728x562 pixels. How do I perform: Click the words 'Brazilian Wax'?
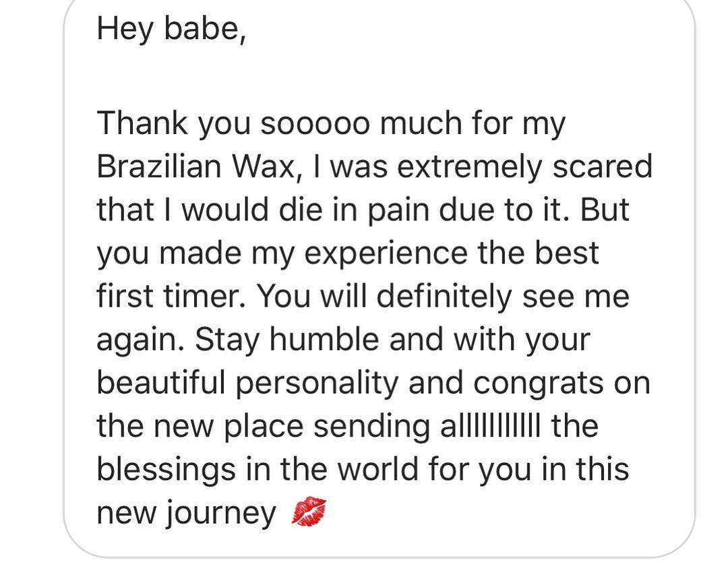[x=196, y=167]
